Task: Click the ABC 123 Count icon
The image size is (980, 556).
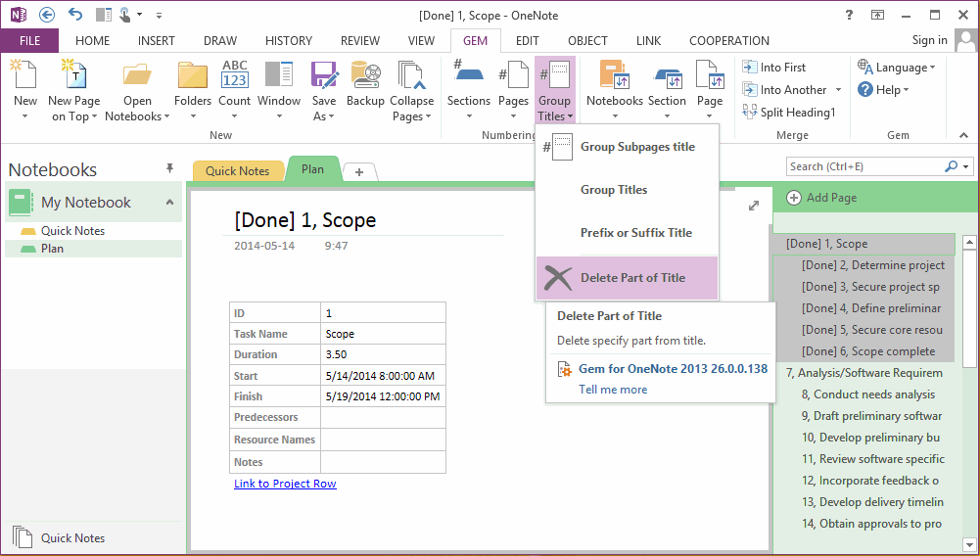Action: (x=234, y=73)
